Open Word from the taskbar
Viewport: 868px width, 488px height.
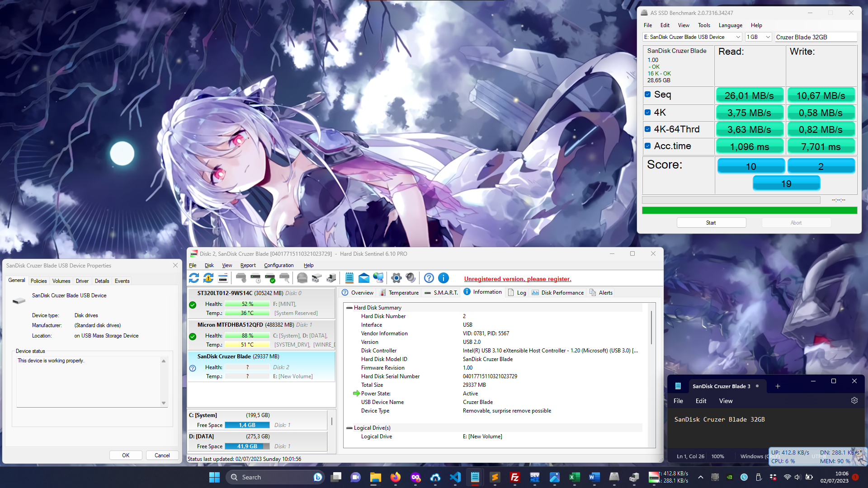594,477
